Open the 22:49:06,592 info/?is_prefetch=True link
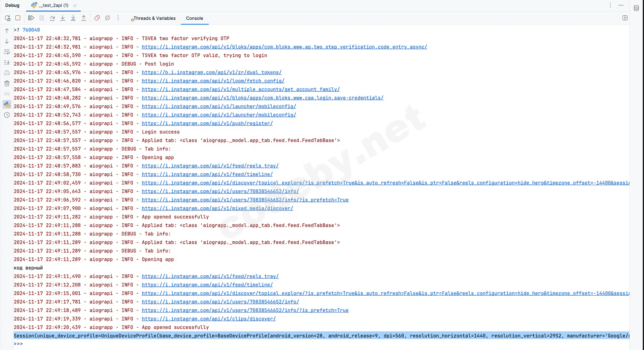This screenshot has height=350, width=644. 245,200
